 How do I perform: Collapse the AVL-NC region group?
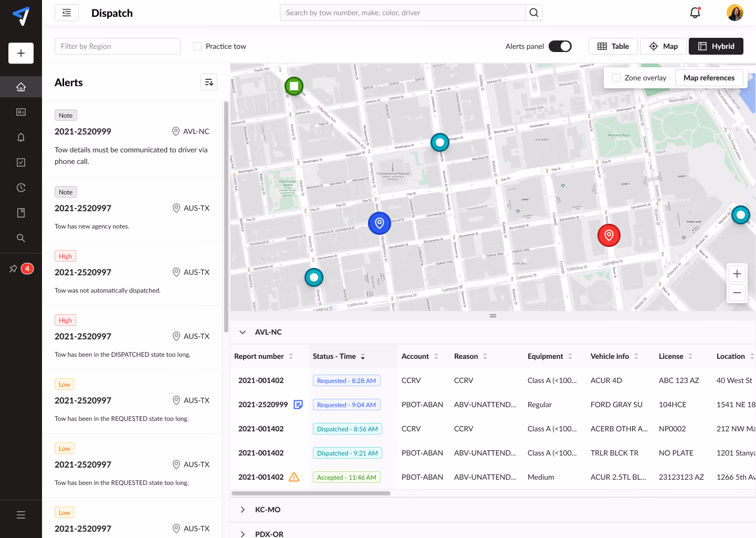click(243, 332)
